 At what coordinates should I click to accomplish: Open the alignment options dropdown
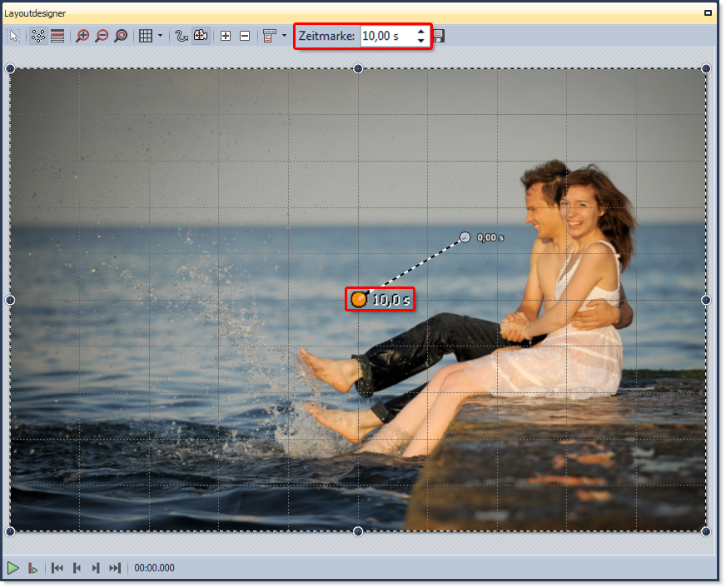click(284, 37)
